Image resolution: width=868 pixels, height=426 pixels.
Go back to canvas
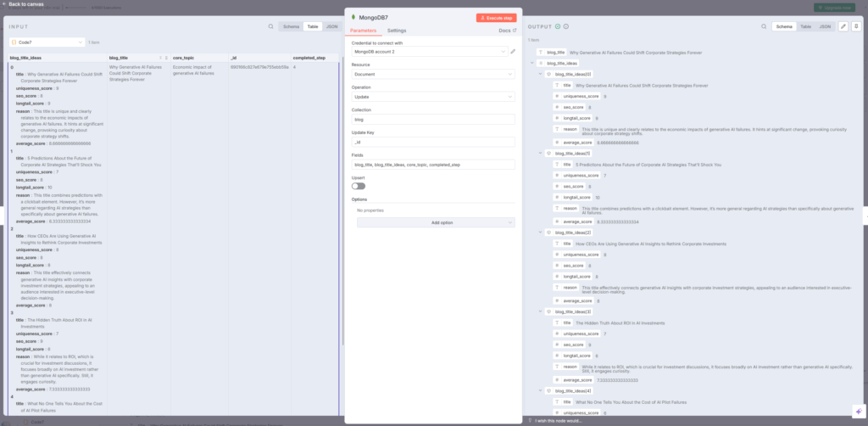25,4
